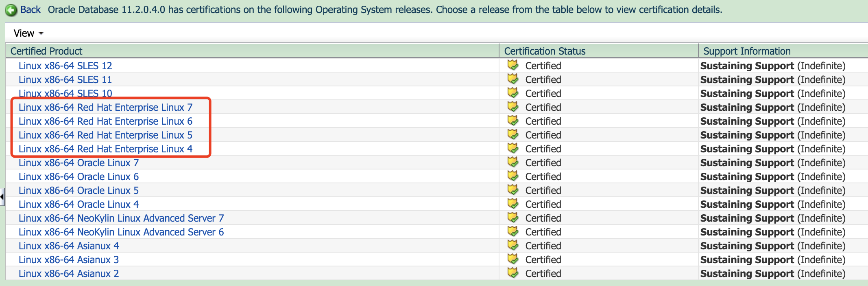Viewport: 868px width, 286px height.
Task: Click the Support Information column header
Action: [x=747, y=51]
